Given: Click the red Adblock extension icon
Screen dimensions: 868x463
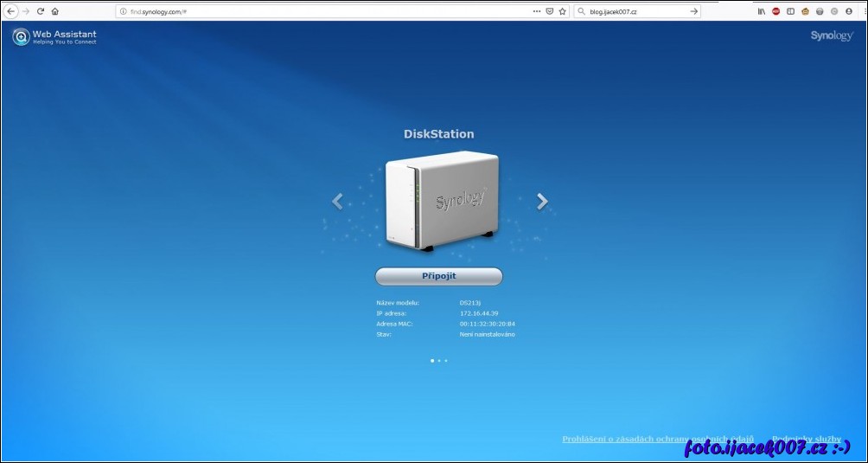Looking at the screenshot, I should coord(775,11).
